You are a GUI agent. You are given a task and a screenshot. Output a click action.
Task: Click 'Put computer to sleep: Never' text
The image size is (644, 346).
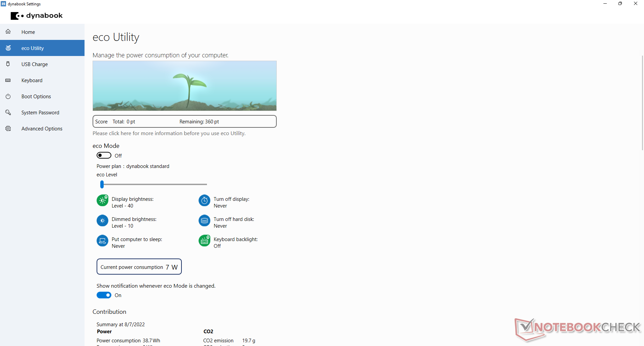[x=137, y=243]
